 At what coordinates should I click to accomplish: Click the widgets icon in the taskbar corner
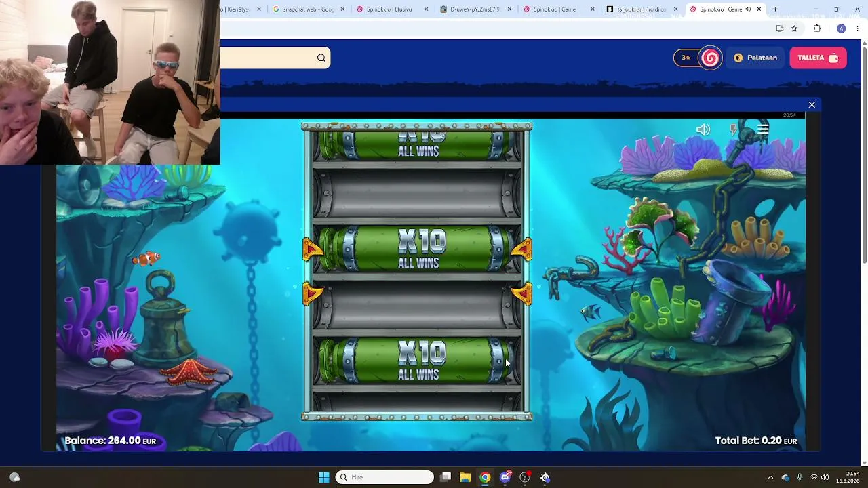pyautogui.click(x=15, y=477)
